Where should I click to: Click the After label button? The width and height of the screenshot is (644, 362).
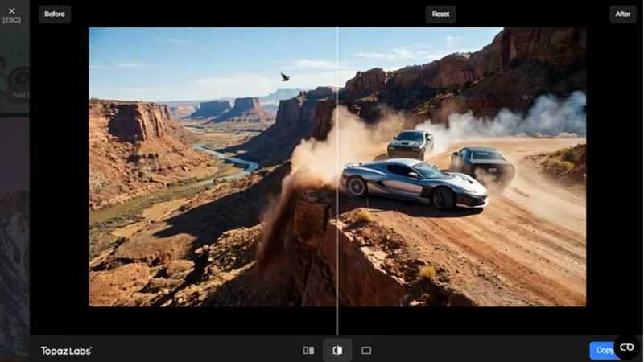pos(622,14)
